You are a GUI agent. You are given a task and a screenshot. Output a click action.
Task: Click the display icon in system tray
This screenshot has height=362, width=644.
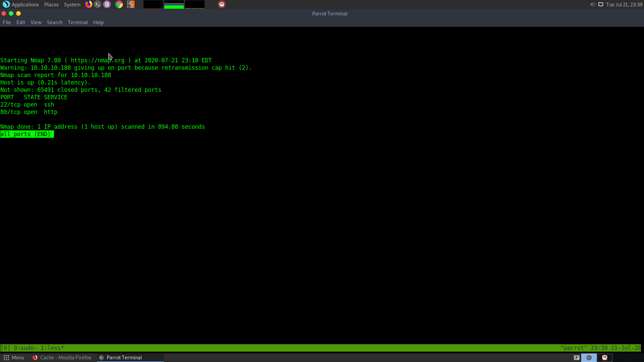click(601, 4)
